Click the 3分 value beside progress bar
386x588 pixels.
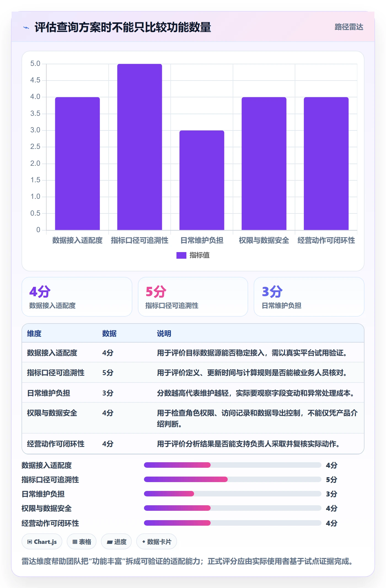pos(331,494)
